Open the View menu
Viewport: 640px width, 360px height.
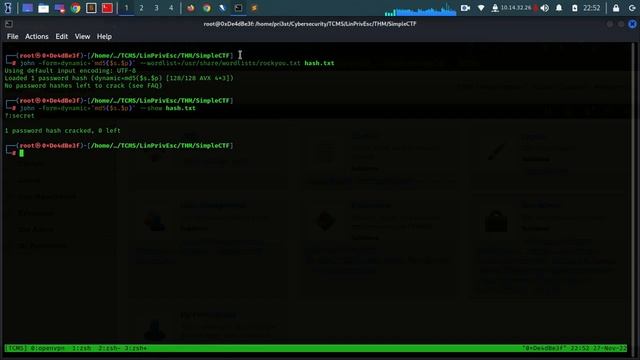pyautogui.click(x=82, y=36)
